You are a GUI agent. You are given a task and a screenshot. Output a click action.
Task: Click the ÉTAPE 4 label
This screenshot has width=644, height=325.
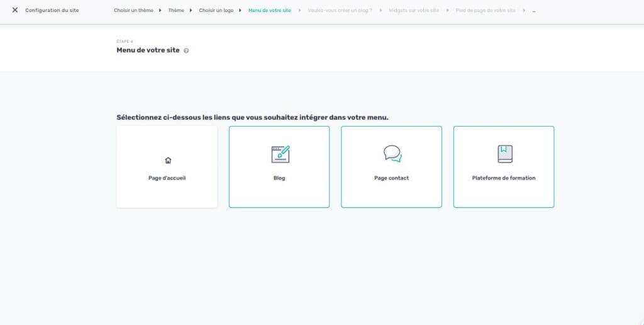pos(125,42)
